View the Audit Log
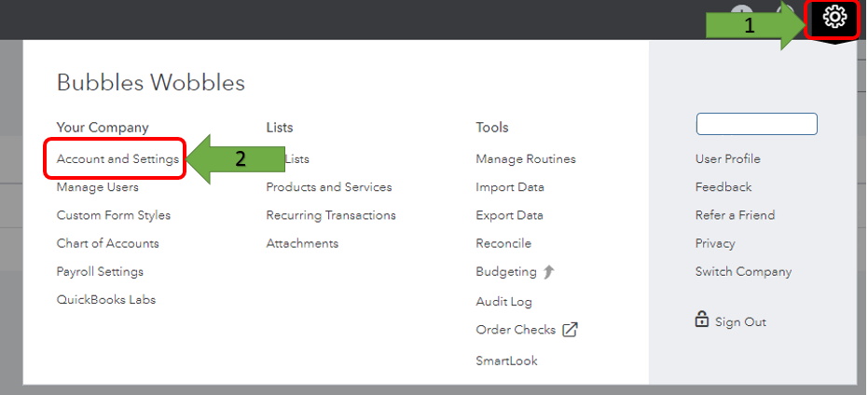868x395 pixels. (503, 302)
